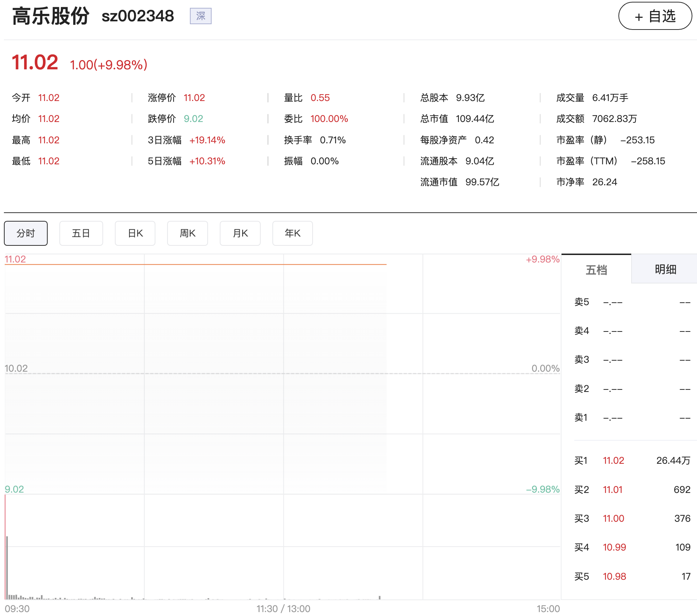Click the 委比 value 100.00%
This screenshot has height=616, width=697.
coord(329,119)
